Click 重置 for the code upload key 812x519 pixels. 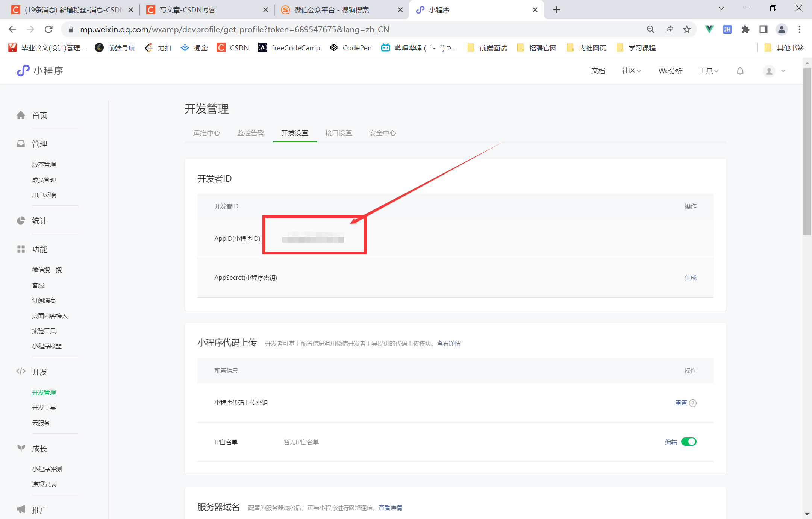(681, 403)
